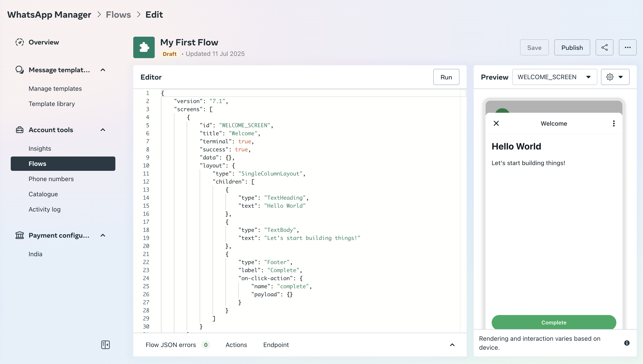The width and height of the screenshot is (643, 364).
Task: Collapse the Message templates section
Action: tap(103, 70)
